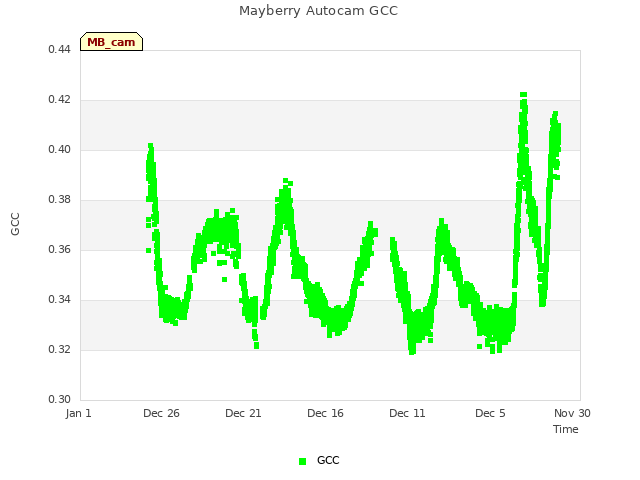Click the Time x-axis title
Screen dimensions: 640x480
coord(566,429)
